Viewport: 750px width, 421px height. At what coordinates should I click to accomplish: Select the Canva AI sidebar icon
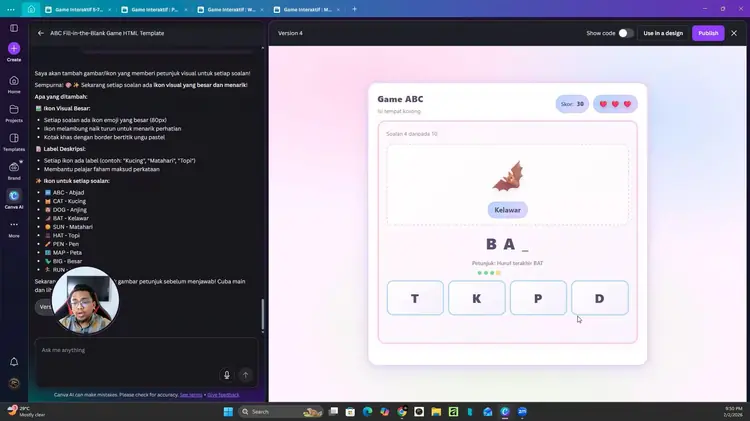pos(14,197)
